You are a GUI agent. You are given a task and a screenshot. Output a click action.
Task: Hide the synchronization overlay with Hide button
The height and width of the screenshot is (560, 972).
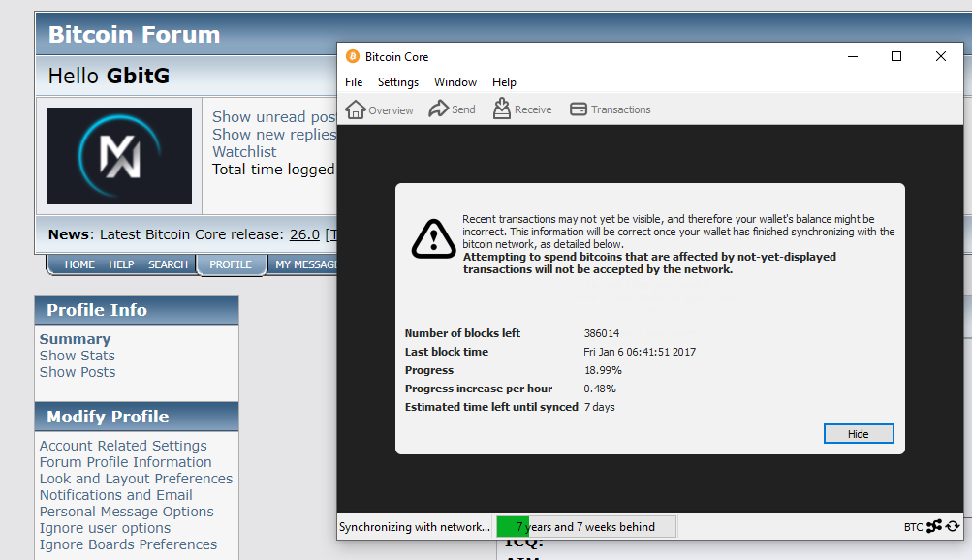coord(859,434)
